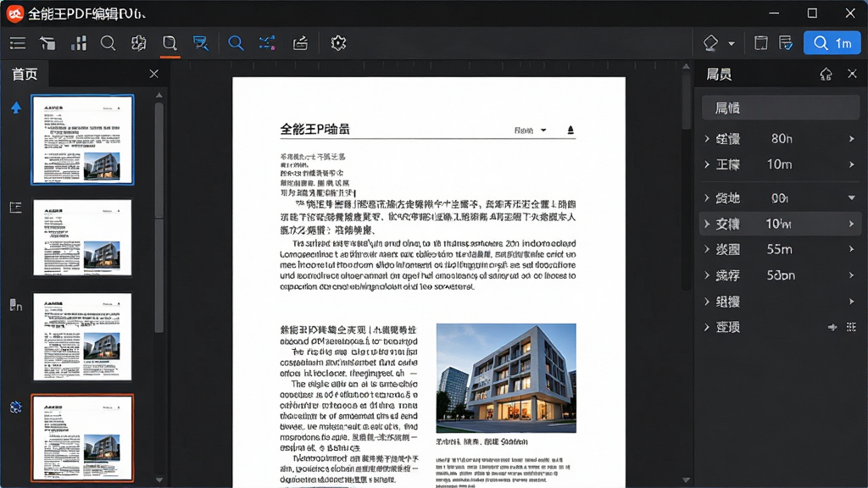868x488 pixels.
Task: Open the dropdown triangle of 00i row
Action: (x=851, y=197)
